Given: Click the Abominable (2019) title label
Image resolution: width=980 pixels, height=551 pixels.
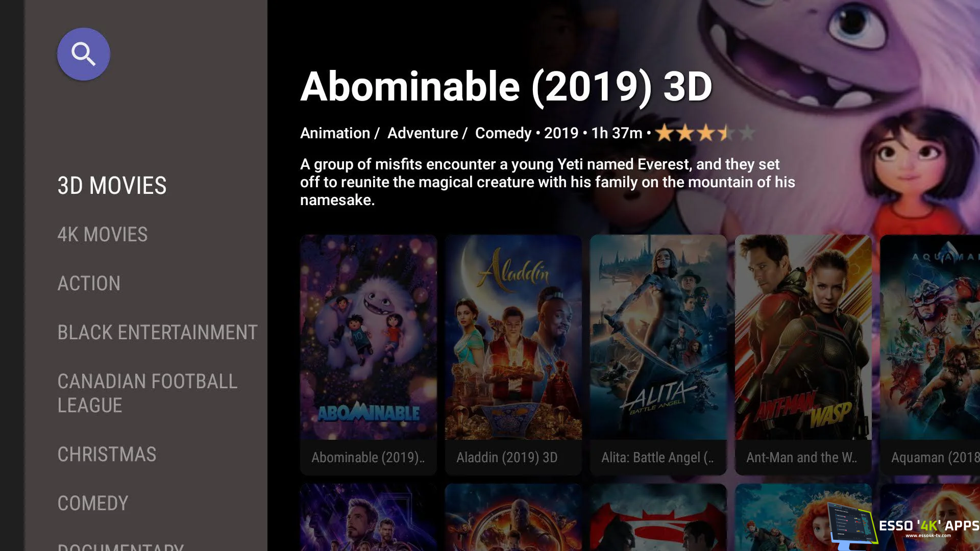Looking at the screenshot, I should coord(368,458).
